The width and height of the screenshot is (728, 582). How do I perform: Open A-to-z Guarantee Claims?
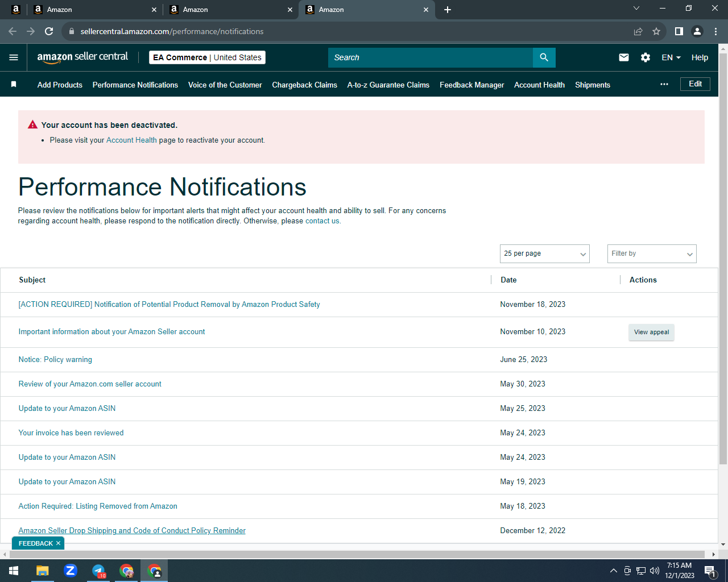click(388, 85)
